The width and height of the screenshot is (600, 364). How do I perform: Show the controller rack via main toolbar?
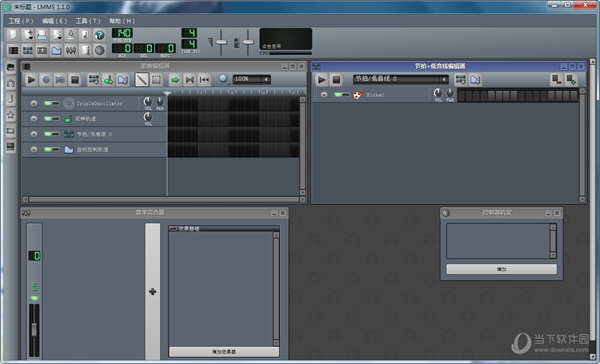click(x=99, y=50)
